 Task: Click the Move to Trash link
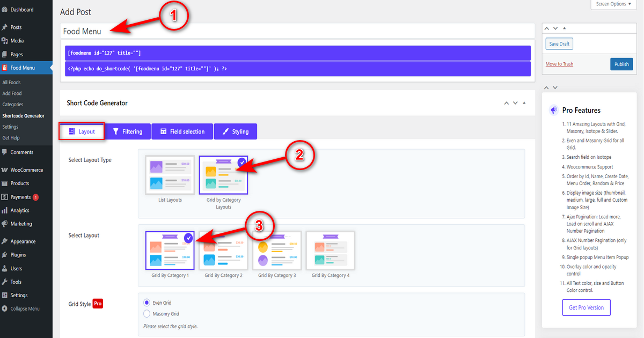click(559, 64)
